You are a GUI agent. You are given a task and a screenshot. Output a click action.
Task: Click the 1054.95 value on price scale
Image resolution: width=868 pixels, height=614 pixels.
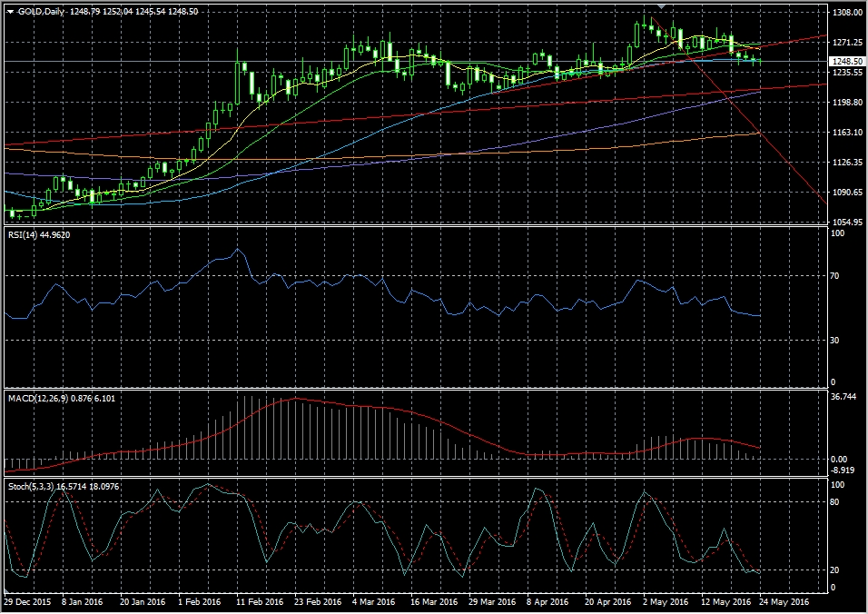coord(846,223)
